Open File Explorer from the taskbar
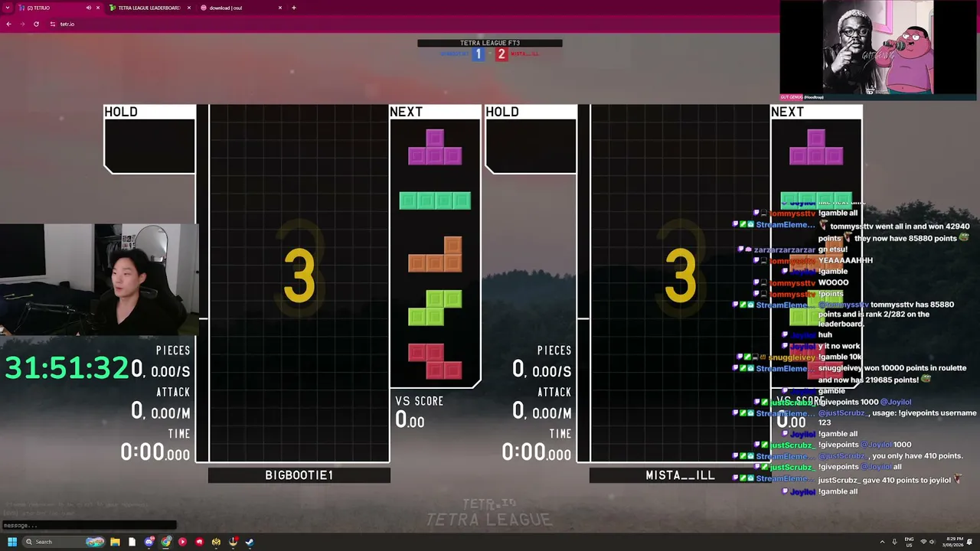Image resolution: width=980 pixels, height=551 pixels. coord(115,542)
